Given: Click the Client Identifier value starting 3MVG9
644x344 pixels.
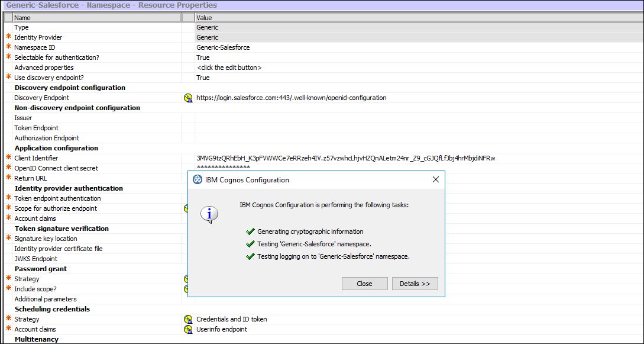Looking at the screenshot, I should point(346,158).
